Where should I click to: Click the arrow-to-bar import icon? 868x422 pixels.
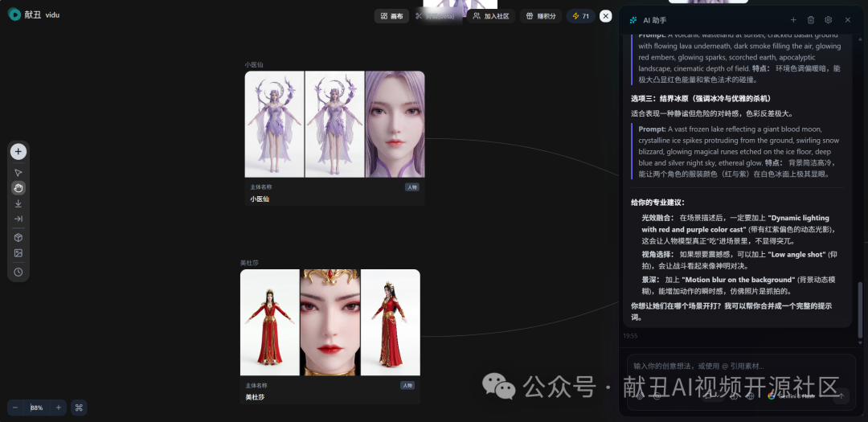pyautogui.click(x=18, y=219)
